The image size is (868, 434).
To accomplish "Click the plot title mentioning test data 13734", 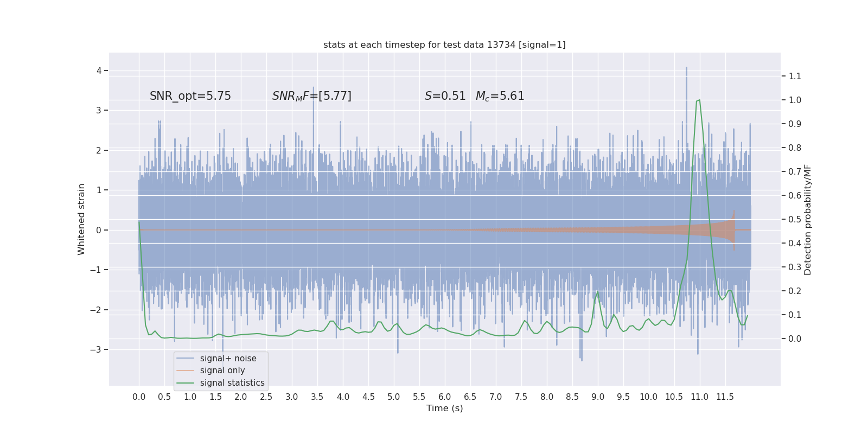I will point(444,45).
